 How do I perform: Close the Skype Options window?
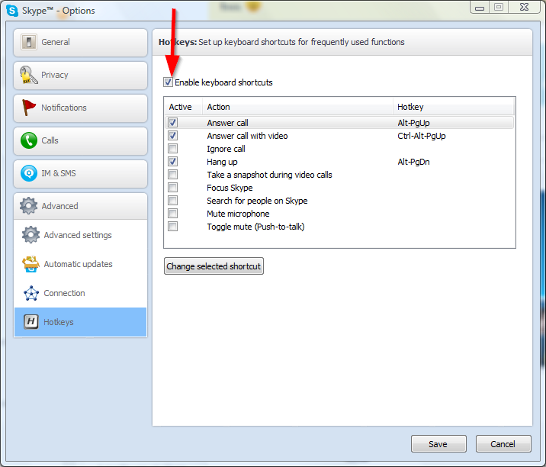point(524,7)
